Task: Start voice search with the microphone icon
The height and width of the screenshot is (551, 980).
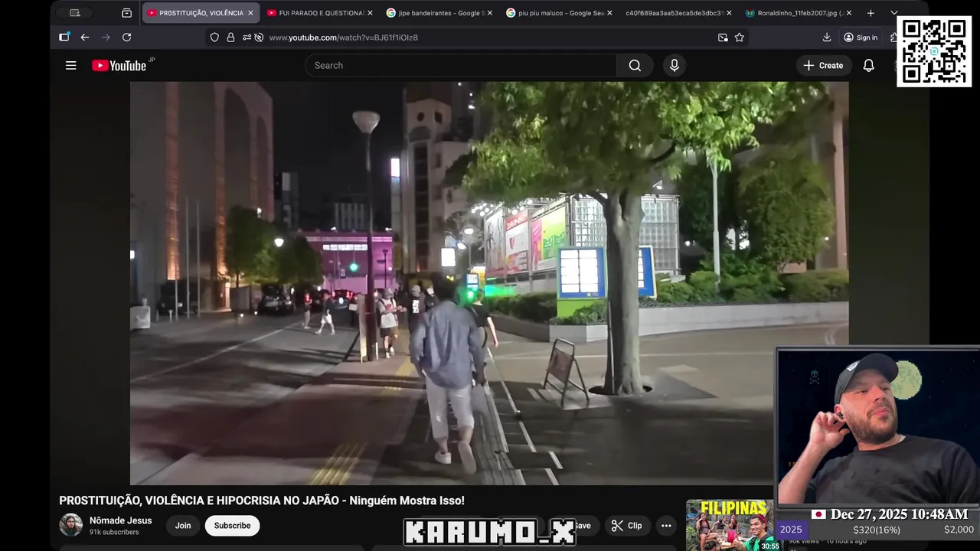Action: coord(675,65)
